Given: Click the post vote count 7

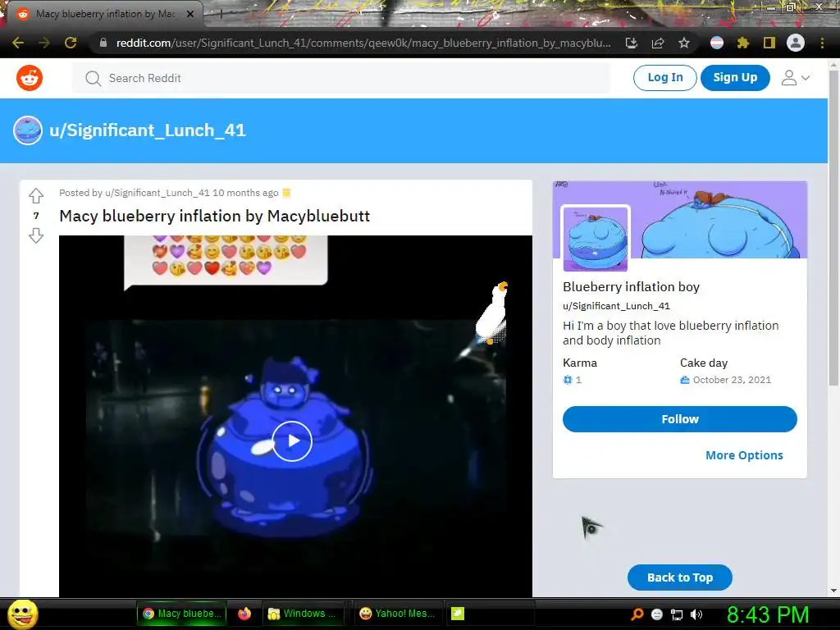Looking at the screenshot, I should pyautogui.click(x=36, y=216).
